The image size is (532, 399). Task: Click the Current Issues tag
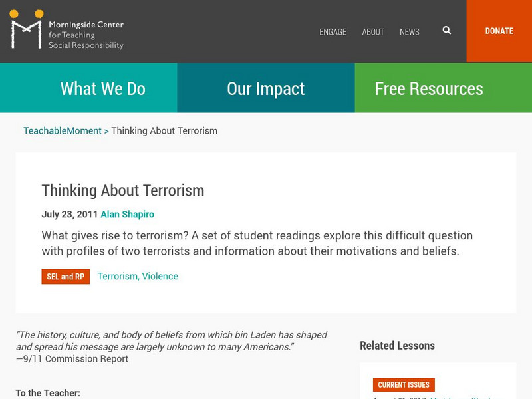pyautogui.click(x=403, y=385)
